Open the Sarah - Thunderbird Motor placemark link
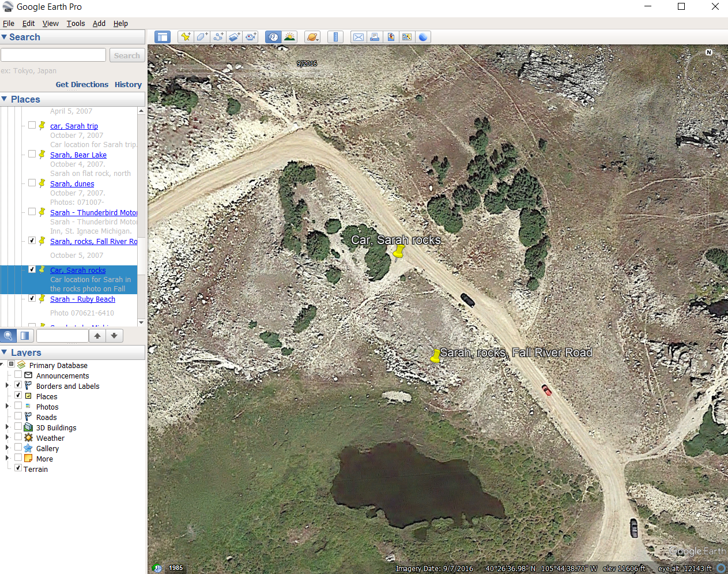This screenshot has height=574, width=728. pyautogui.click(x=93, y=212)
